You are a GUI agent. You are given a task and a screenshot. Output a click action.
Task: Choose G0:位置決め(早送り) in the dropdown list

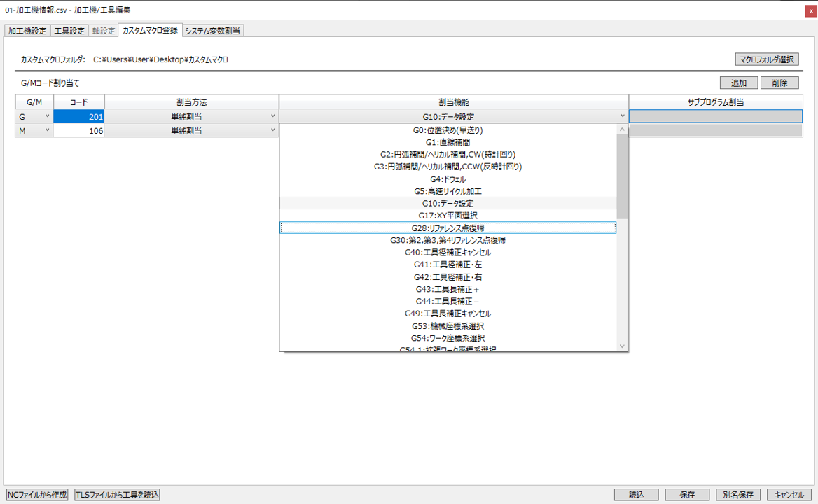pyautogui.click(x=448, y=130)
